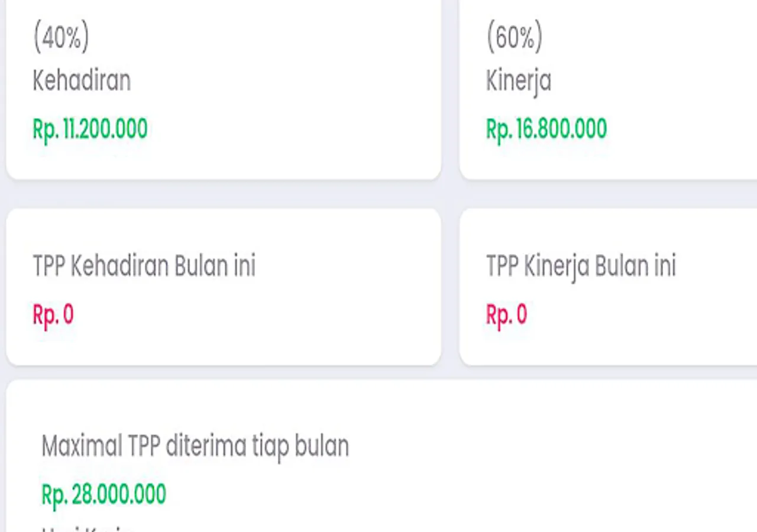757x532 pixels.
Task: Click the Rp. 28.000.000 amount
Action: pyautogui.click(x=104, y=494)
